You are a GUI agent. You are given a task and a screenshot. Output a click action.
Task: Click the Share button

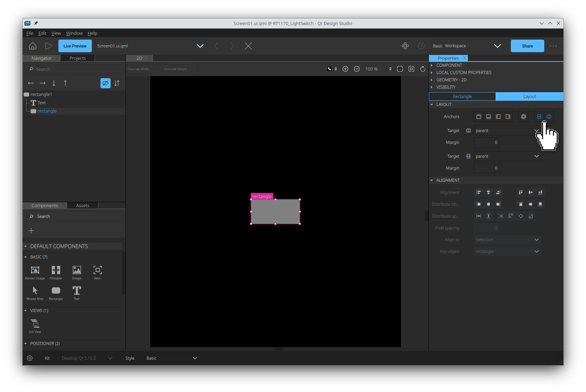click(527, 46)
